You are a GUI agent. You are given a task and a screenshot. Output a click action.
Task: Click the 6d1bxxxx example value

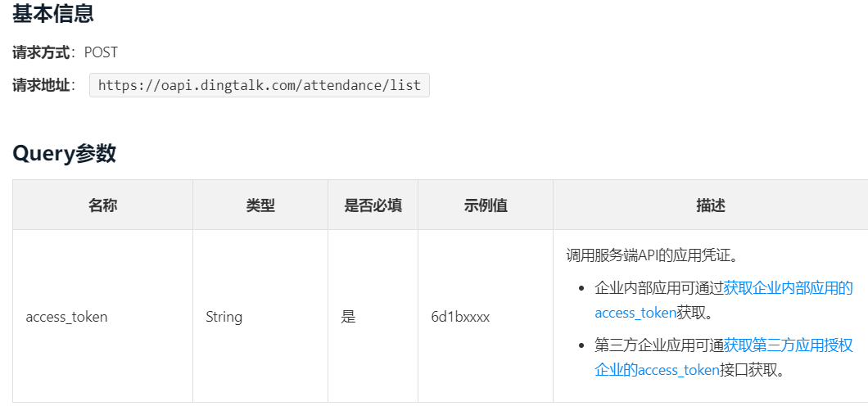pyautogui.click(x=460, y=317)
